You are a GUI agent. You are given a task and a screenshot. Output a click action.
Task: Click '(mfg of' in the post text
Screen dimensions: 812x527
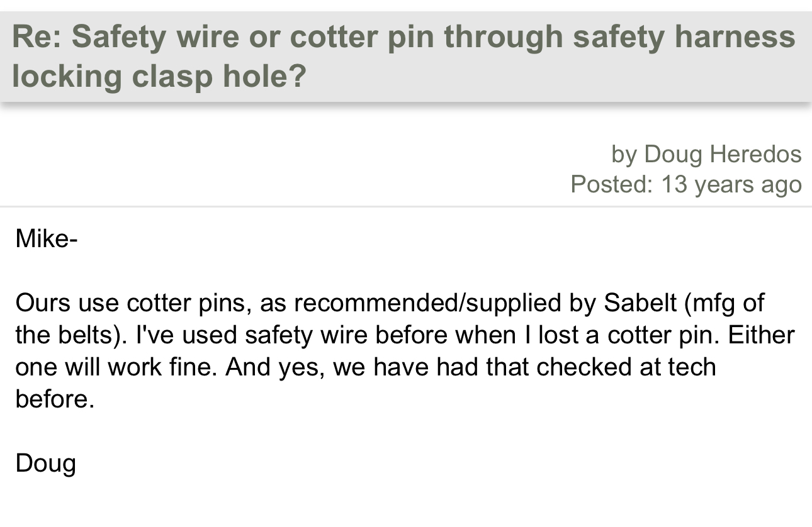point(723,303)
